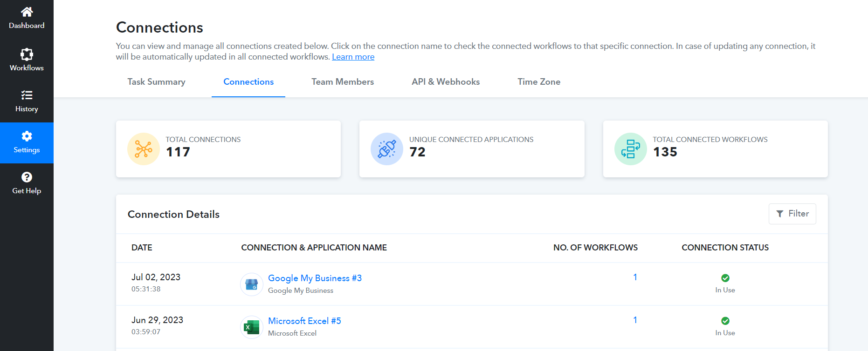Image resolution: width=868 pixels, height=351 pixels.
Task: Click the Total Connected Workflows icon
Action: point(631,149)
